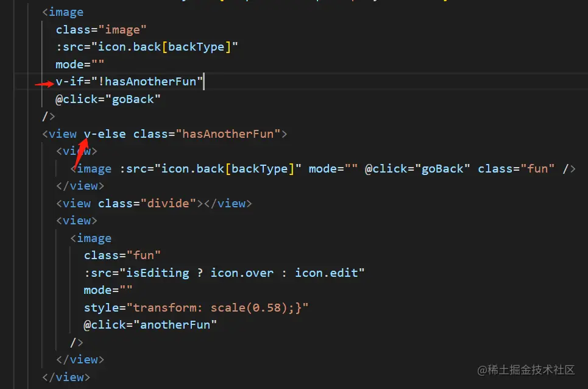Click :src="icon.back[backType]" below class="image"
588x389 pixels.
pos(147,47)
